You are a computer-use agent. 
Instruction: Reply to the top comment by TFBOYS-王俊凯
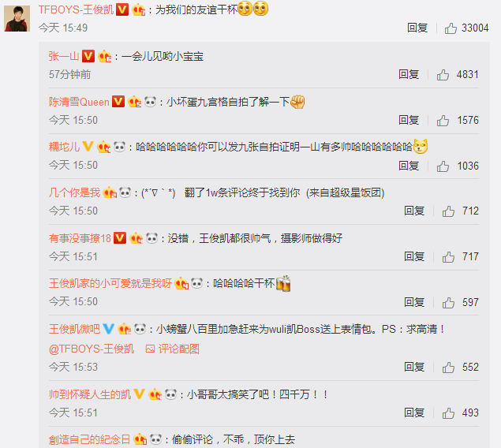[x=417, y=28]
